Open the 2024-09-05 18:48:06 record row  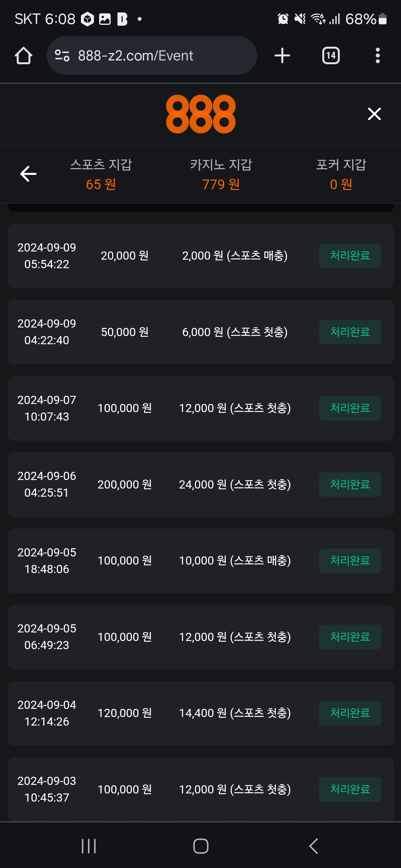click(200, 560)
